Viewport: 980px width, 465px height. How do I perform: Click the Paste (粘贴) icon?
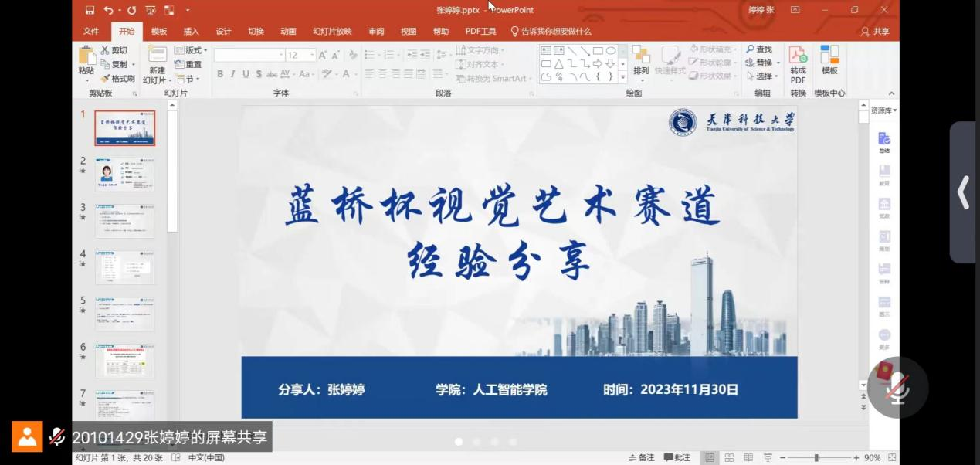[x=86, y=56]
